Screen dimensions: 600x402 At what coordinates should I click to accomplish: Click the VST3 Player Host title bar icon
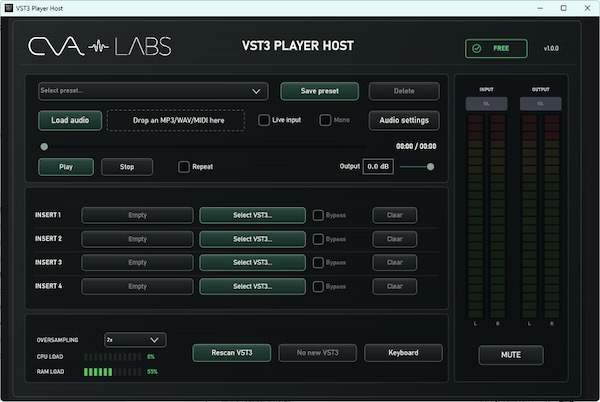coord(8,8)
